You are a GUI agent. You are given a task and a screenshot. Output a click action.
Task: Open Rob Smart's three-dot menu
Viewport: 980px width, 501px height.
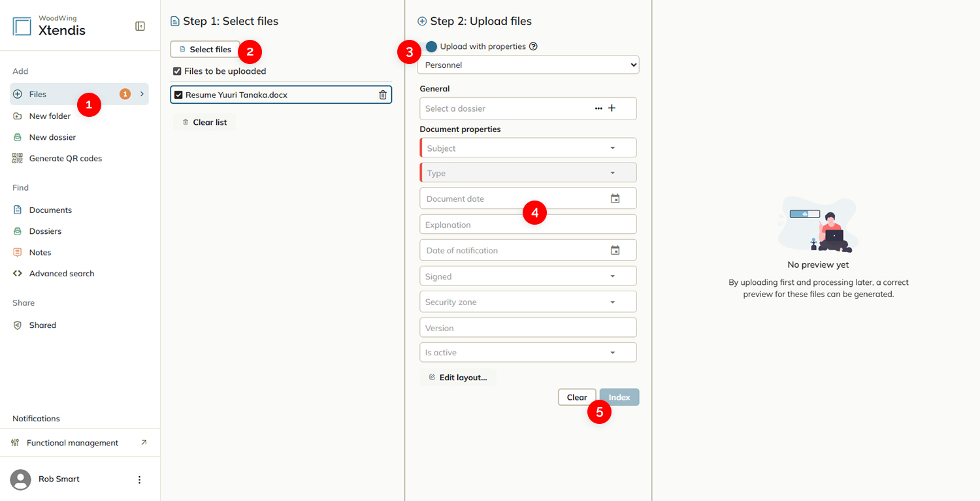click(x=139, y=479)
